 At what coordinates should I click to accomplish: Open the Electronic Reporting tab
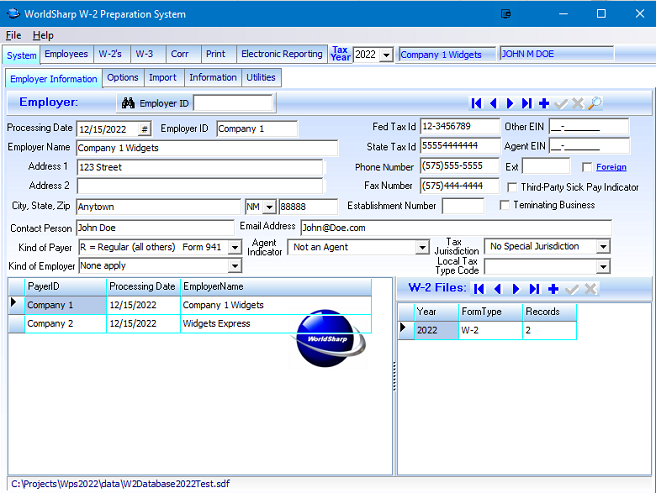[x=282, y=54]
